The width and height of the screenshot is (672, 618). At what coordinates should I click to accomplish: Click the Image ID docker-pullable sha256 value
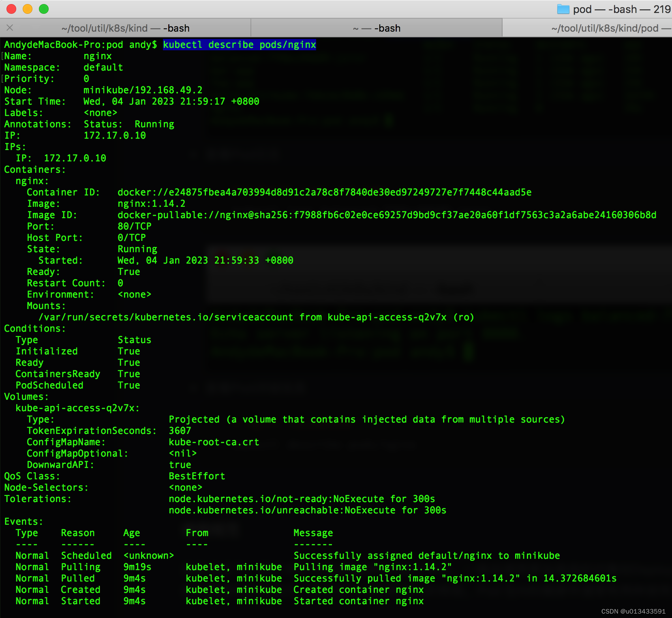tap(387, 215)
